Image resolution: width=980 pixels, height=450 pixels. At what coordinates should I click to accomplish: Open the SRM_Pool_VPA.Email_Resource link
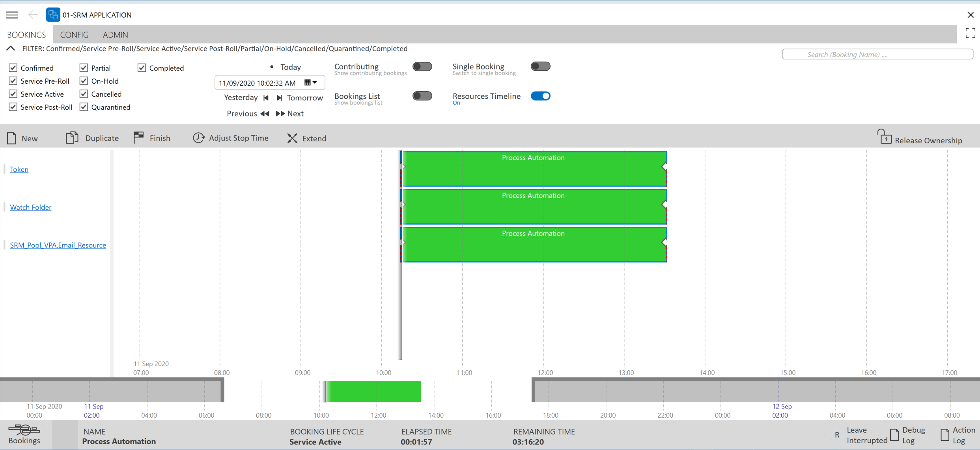coord(58,245)
